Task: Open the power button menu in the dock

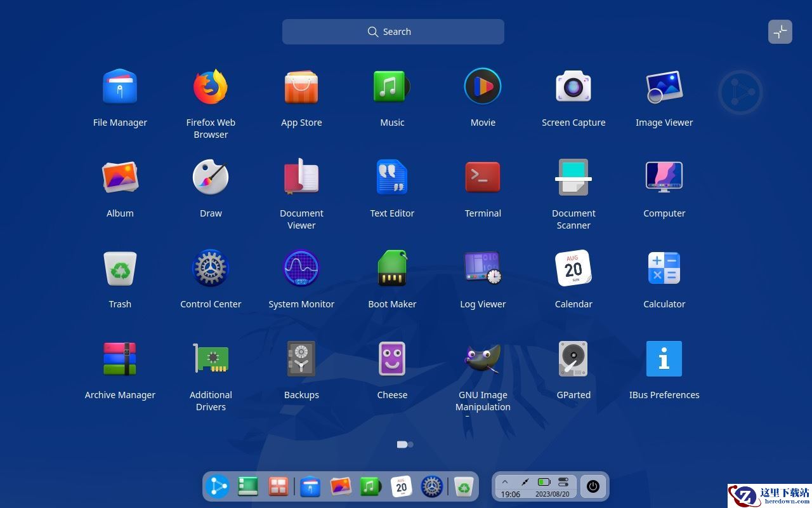Action: coord(593,486)
